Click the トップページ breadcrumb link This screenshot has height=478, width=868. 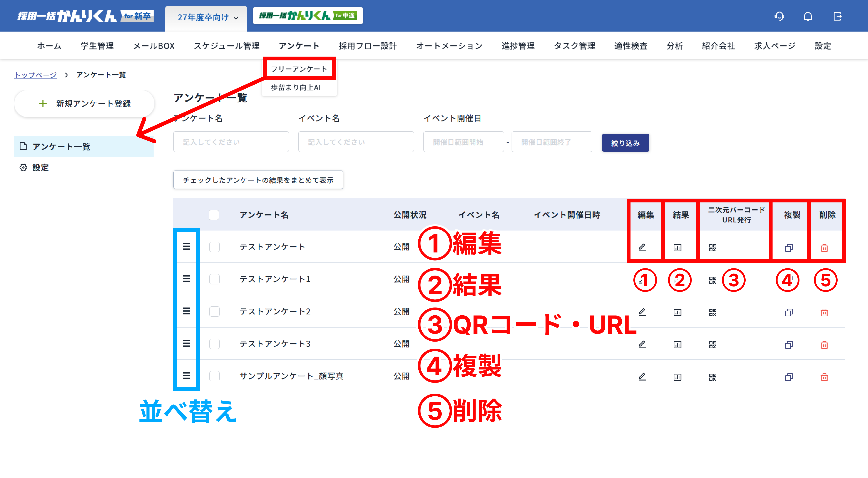[x=35, y=75]
